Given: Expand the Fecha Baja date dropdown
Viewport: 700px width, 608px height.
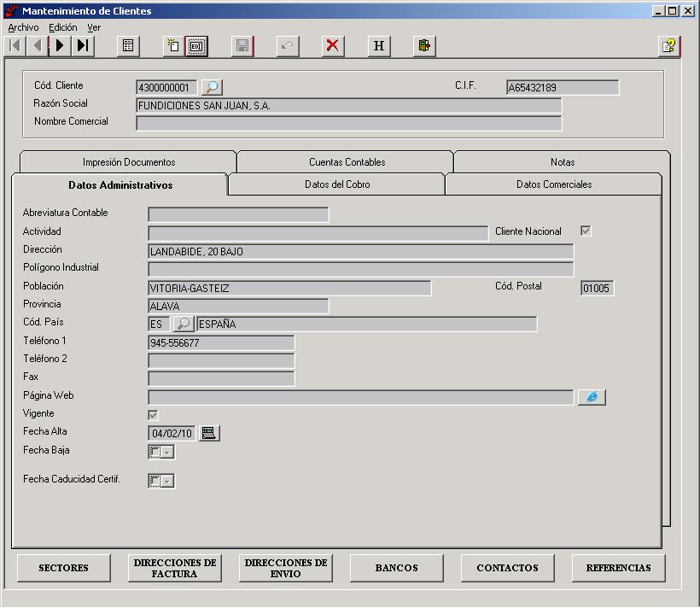Looking at the screenshot, I should (167, 453).
